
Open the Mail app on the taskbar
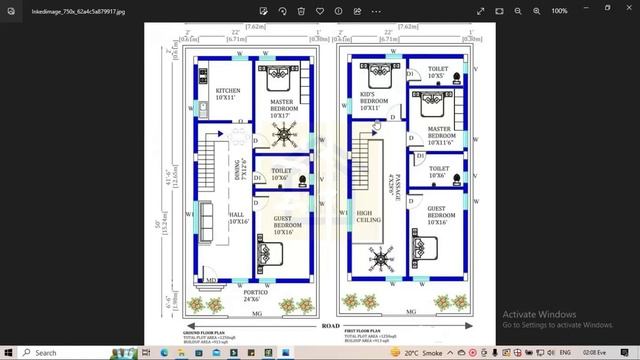click(216, 353)
